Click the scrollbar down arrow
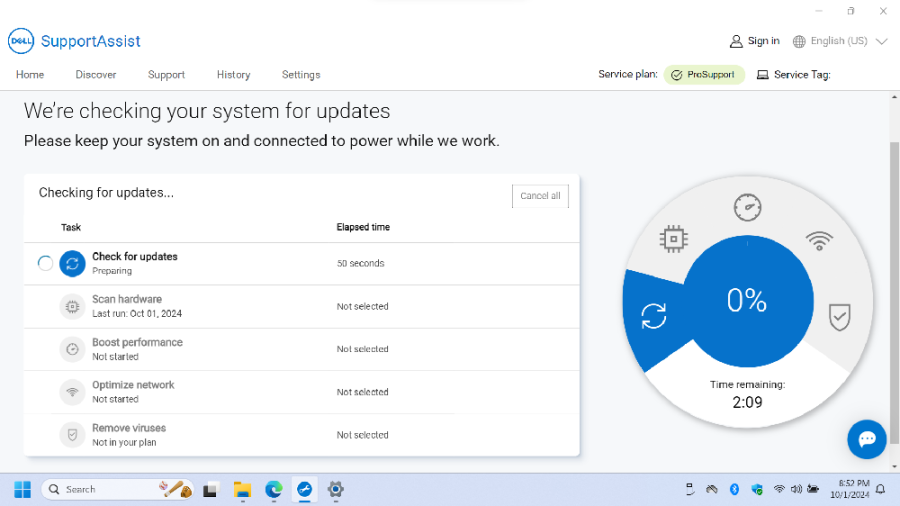900x506 pixels. point(894,466)
